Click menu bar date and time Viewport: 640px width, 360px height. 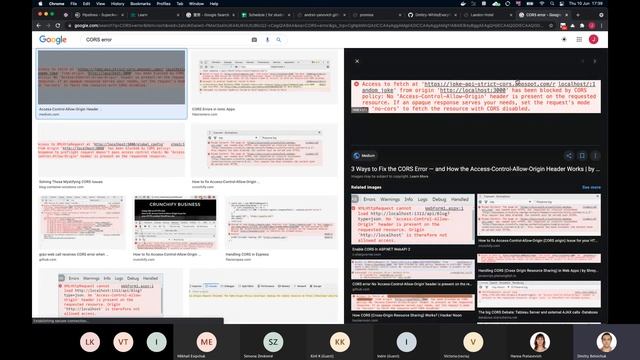[586, 4]
